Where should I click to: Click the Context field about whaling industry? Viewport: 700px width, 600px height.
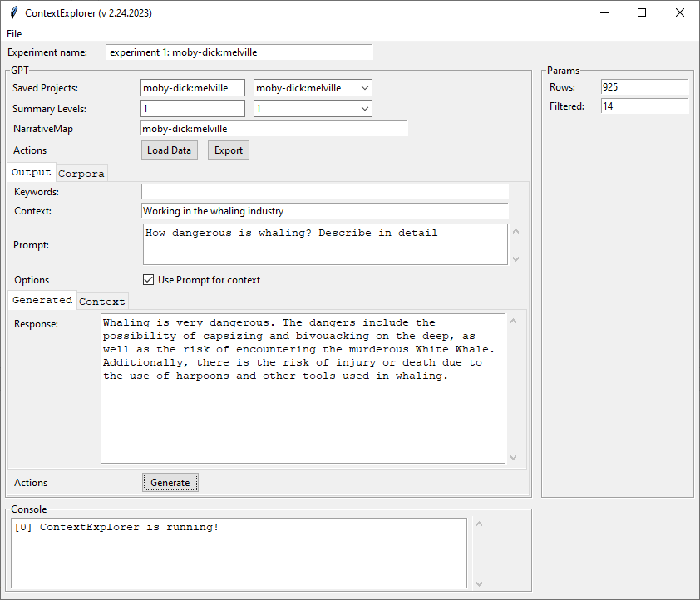click(324, 211)
